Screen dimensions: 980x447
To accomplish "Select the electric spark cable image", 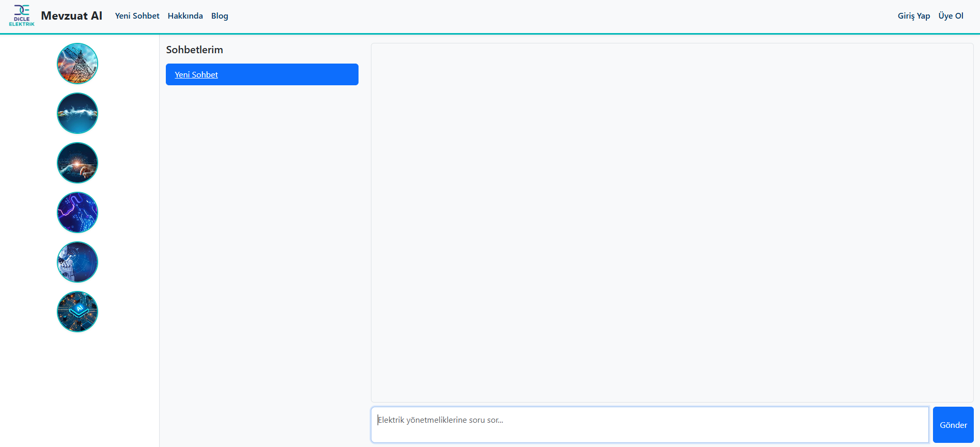I will point(77,113).
